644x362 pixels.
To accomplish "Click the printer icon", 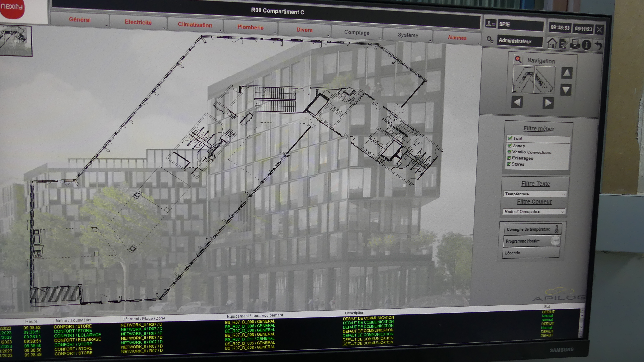I will pyautogui.click(x=575, y=44).
